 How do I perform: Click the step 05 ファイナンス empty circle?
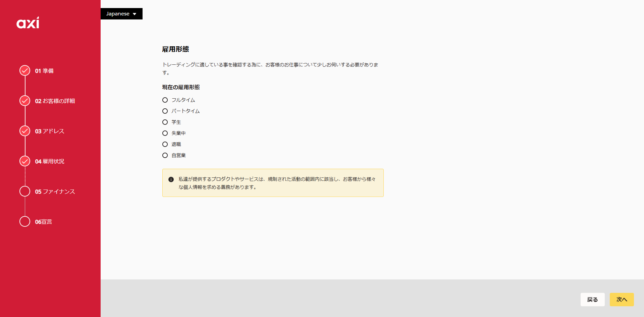(x=25, y=191)
